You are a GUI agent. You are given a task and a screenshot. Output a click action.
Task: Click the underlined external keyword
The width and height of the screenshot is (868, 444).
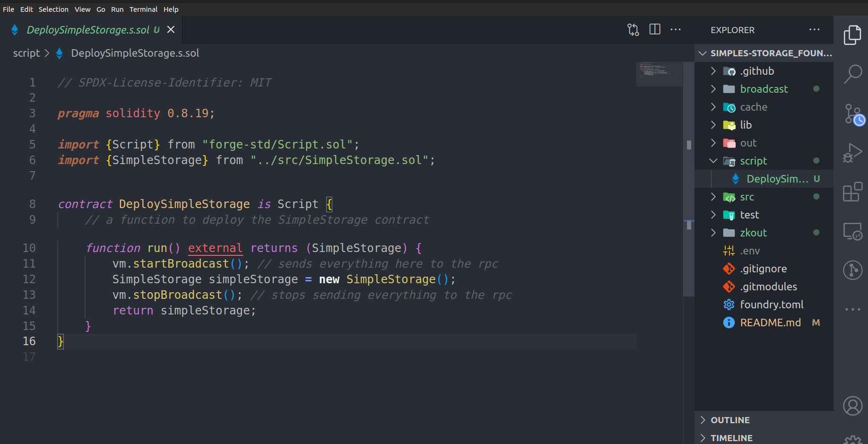pyautogui.click(x=215, y=248)
